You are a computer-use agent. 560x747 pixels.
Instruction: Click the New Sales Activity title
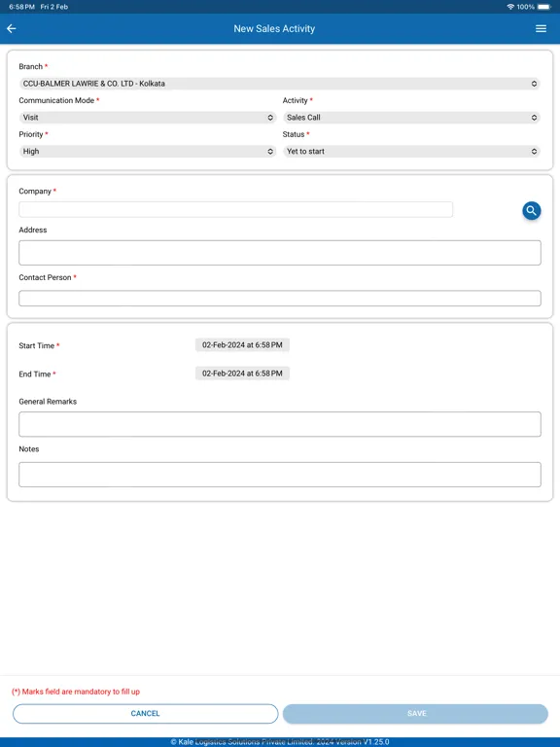(x=274, y=28)
